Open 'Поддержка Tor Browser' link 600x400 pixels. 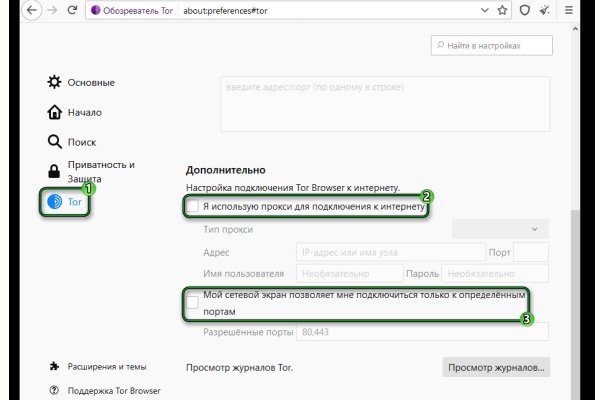click(113, 390)
